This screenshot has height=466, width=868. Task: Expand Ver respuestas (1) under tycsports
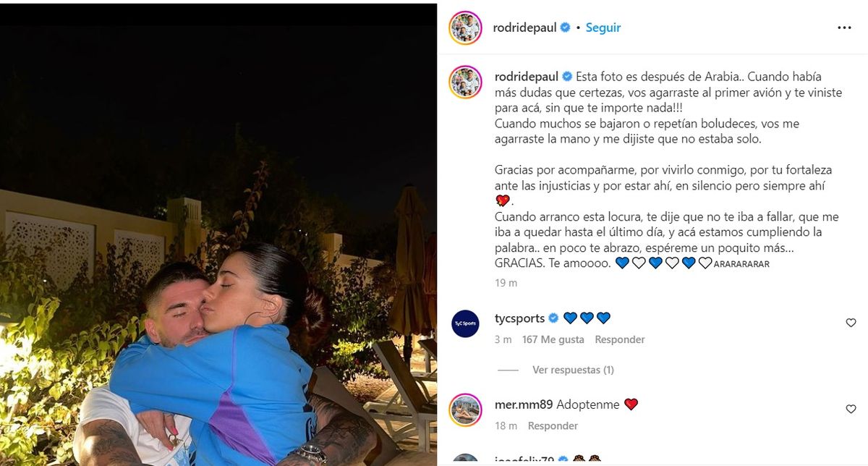[x=573, y=370]
